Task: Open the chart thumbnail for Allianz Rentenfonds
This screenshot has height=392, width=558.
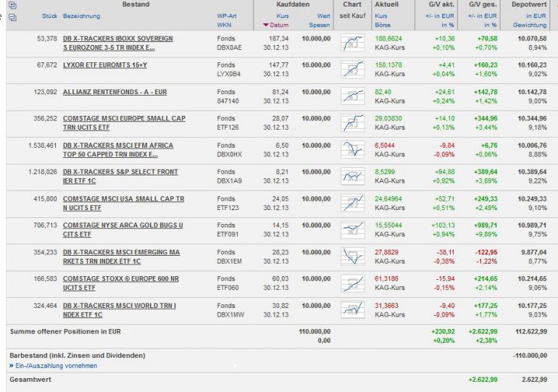Action: (x=353, y=96)
